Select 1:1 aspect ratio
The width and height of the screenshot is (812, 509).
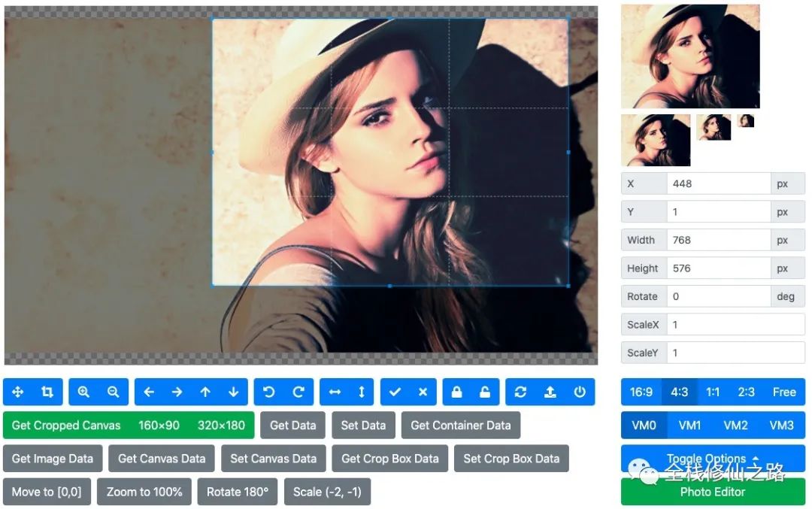[713, 392]
